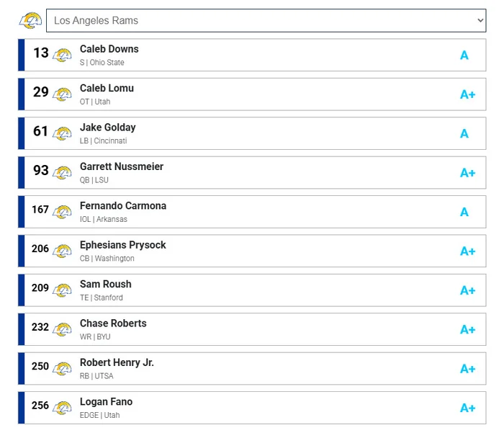Select Sam Roush's name
504x433 pixels.
point(106,284)
